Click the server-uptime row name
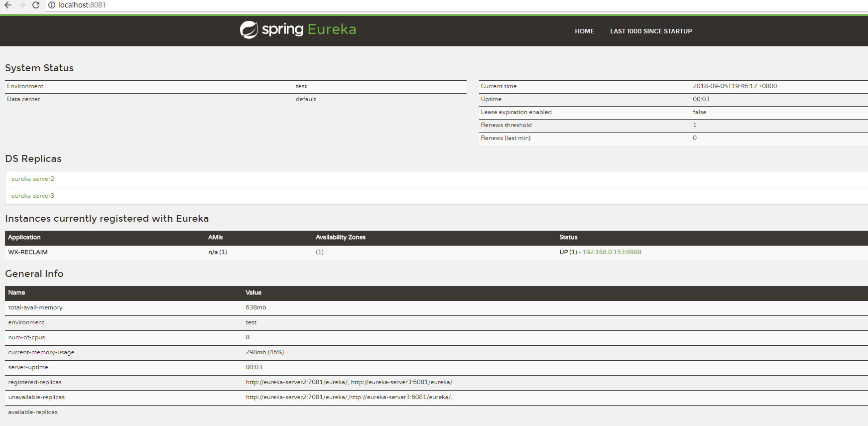This screenshot has height=426, width=868. click(x=28, y=367)
